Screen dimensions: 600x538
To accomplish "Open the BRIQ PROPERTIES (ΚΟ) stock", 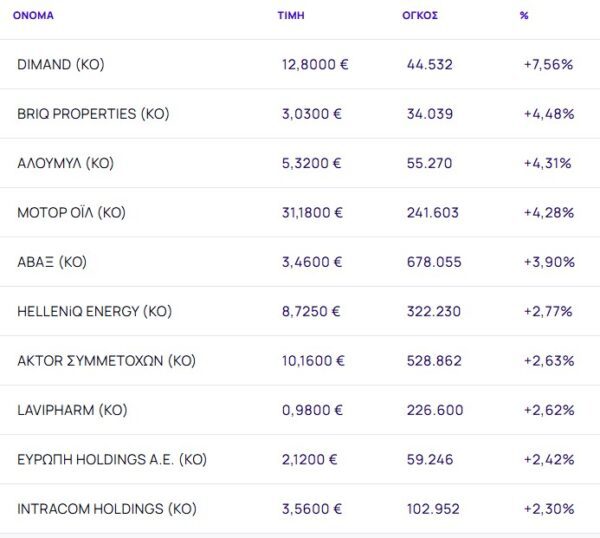I will coord(93,114).
